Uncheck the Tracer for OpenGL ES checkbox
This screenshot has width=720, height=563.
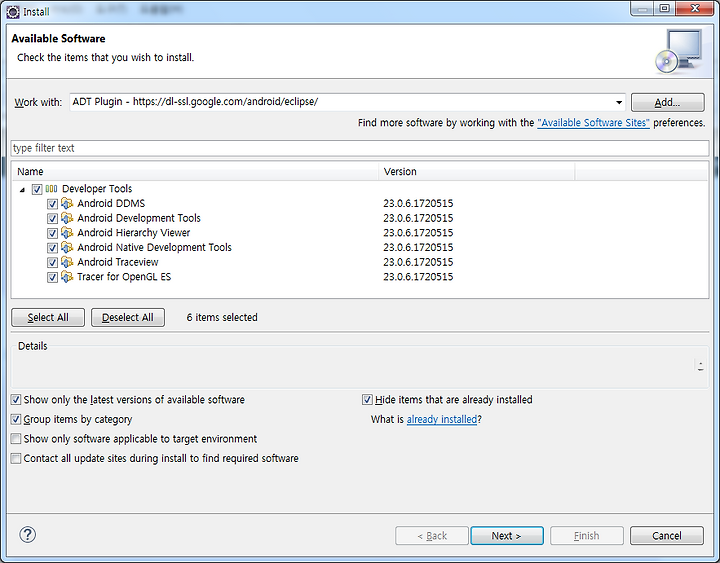(52, 277)
